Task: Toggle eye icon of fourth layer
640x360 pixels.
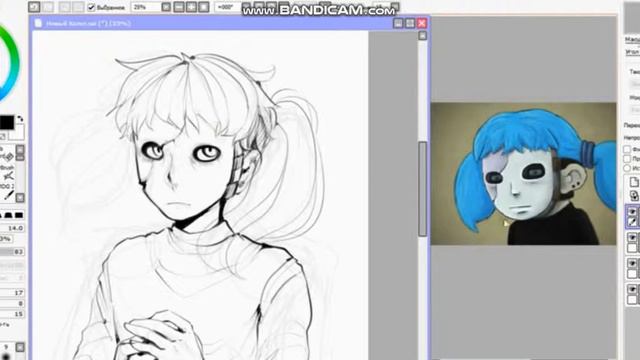Action: (632, 289)
